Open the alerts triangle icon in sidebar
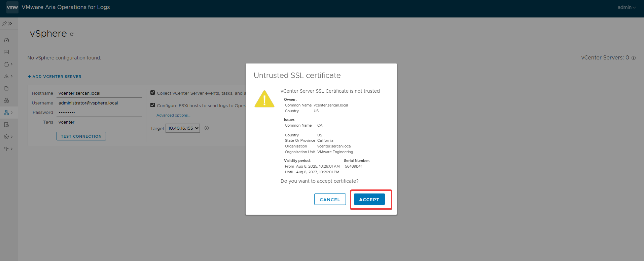Image resolution: width=644 pixels, height=261 pixels. tap(6, 76)
